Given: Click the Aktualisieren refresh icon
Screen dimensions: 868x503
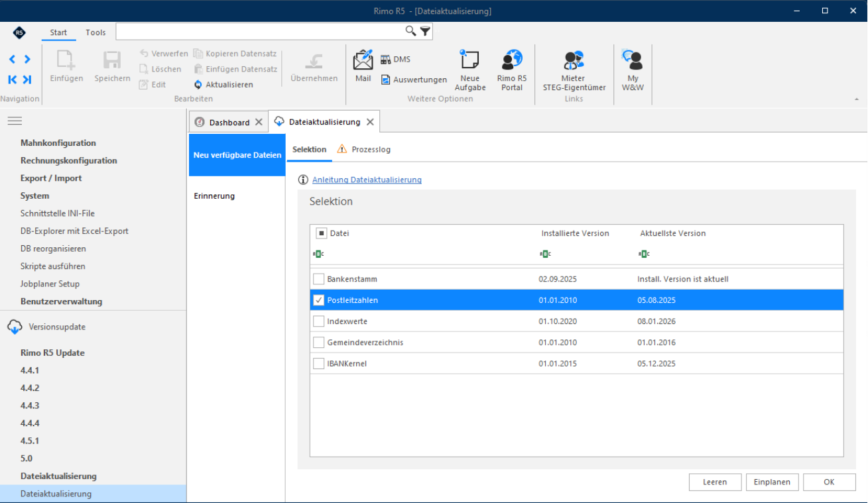Looking at the screenshot, I should (198, 85).
